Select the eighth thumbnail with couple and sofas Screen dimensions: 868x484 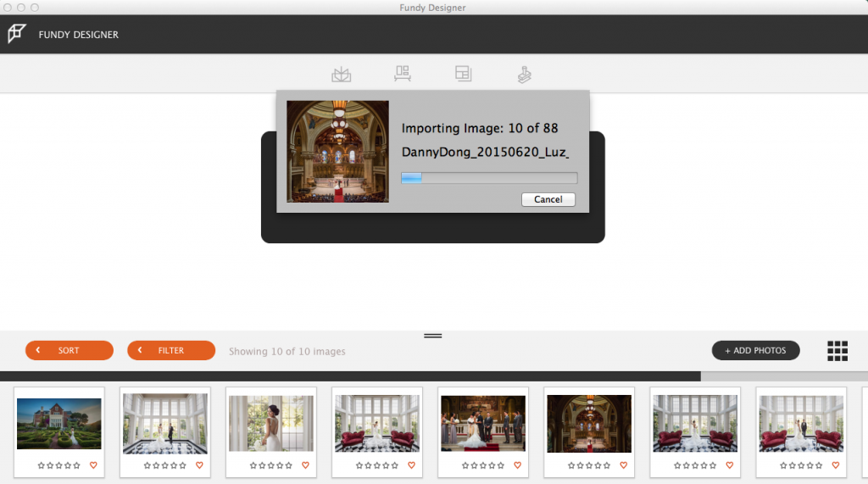[801, 423]
